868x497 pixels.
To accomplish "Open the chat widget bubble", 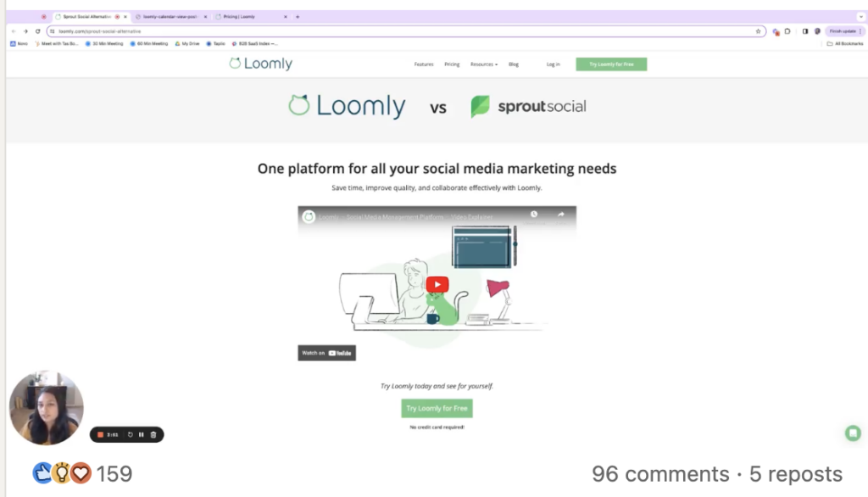I will [853, 433].
